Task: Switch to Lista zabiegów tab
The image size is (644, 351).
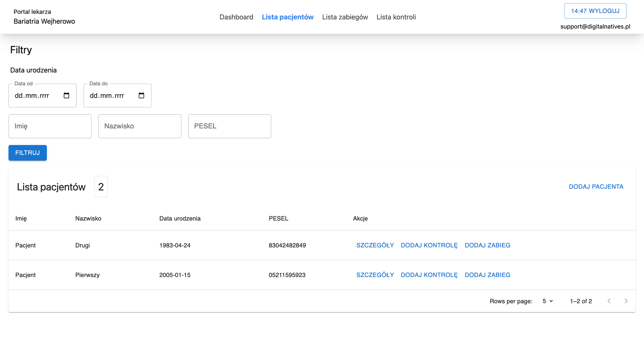Action: pos(345,17)
